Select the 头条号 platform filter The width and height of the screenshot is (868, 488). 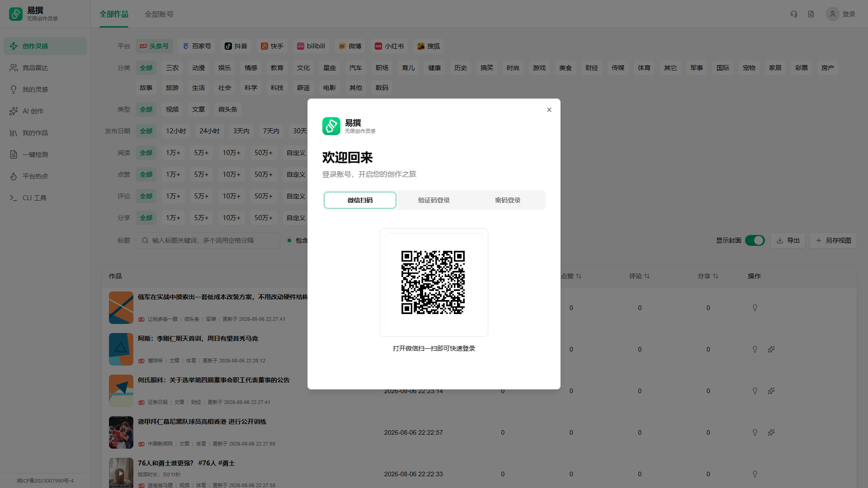tap(154, 46)
